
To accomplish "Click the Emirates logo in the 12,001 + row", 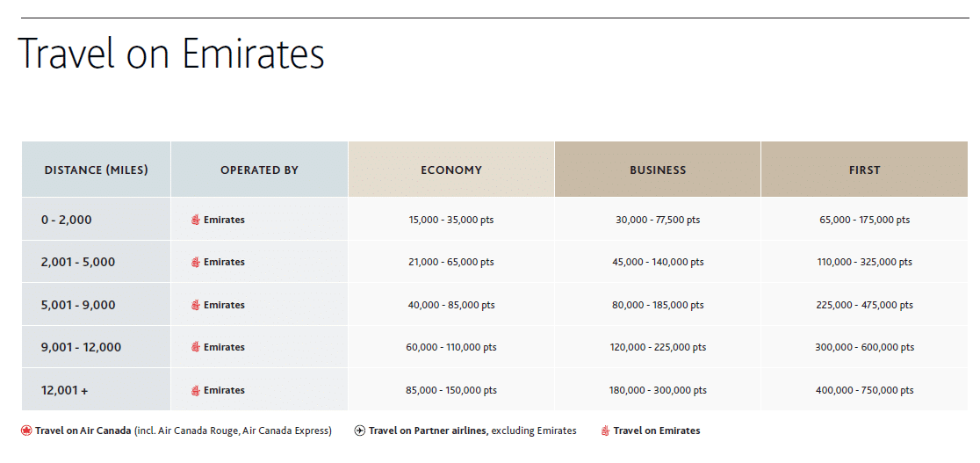I will 196,390.
